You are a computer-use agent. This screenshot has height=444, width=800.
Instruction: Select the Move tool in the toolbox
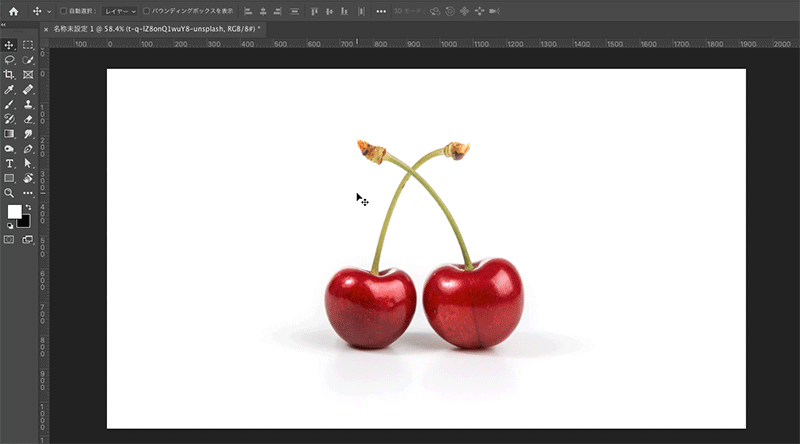click(9, 45)
